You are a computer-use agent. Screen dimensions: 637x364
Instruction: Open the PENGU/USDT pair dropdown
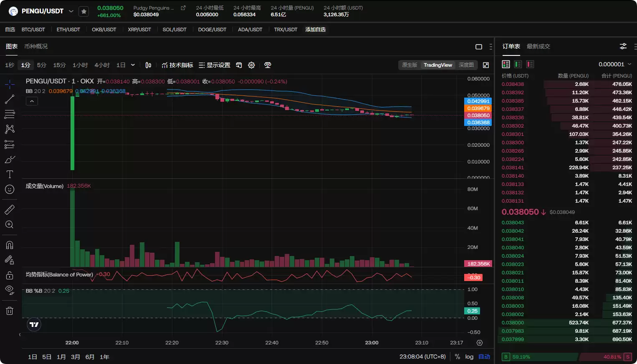71,11
